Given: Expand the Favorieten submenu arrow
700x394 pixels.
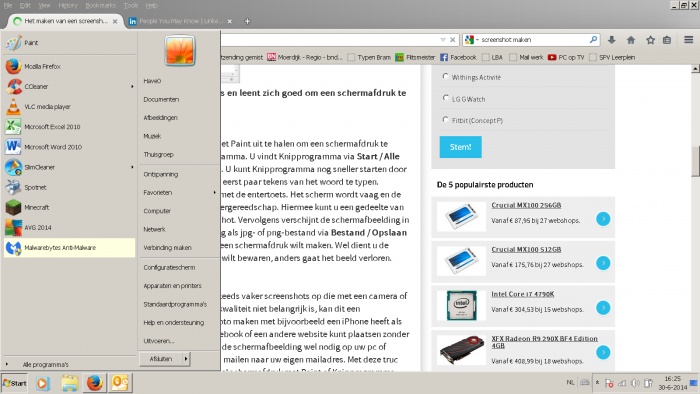Looking at the screenshot, I should click(215, 193).
